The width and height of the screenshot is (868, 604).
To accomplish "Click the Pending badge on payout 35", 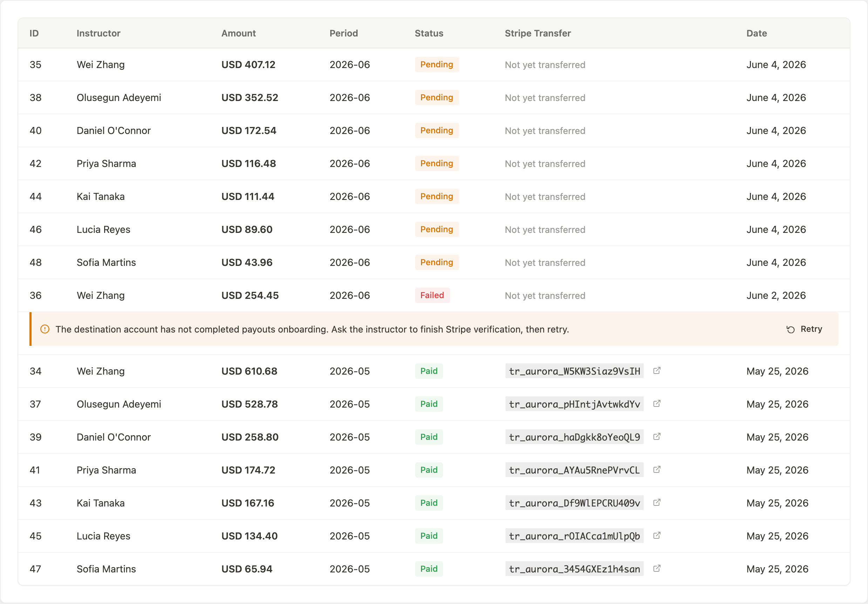I will [437, 64].
